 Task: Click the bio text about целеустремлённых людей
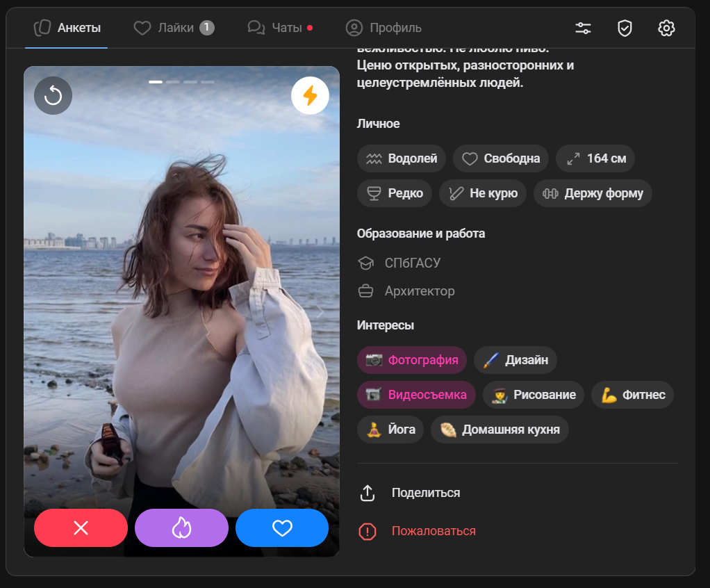click(x=465, y=74)
